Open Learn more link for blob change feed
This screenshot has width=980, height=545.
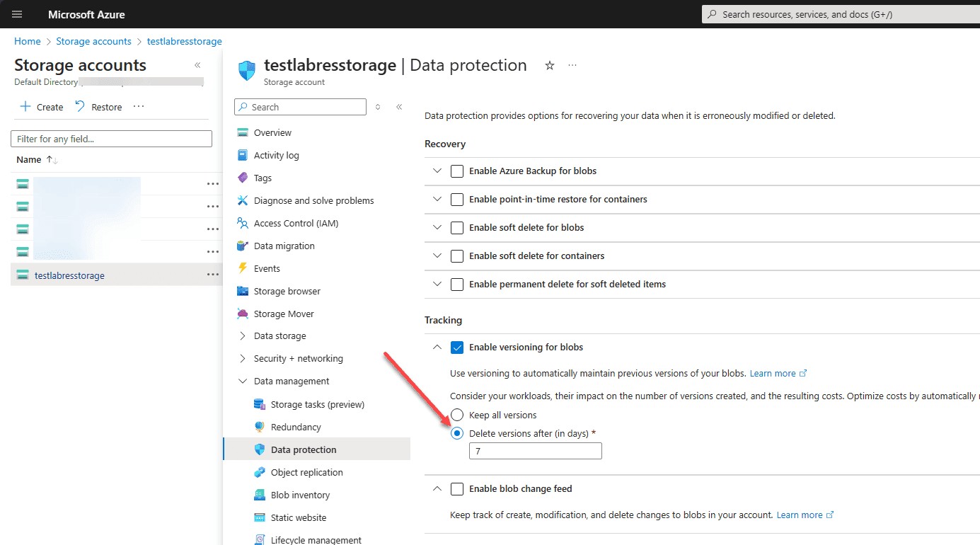click(805, 515)
